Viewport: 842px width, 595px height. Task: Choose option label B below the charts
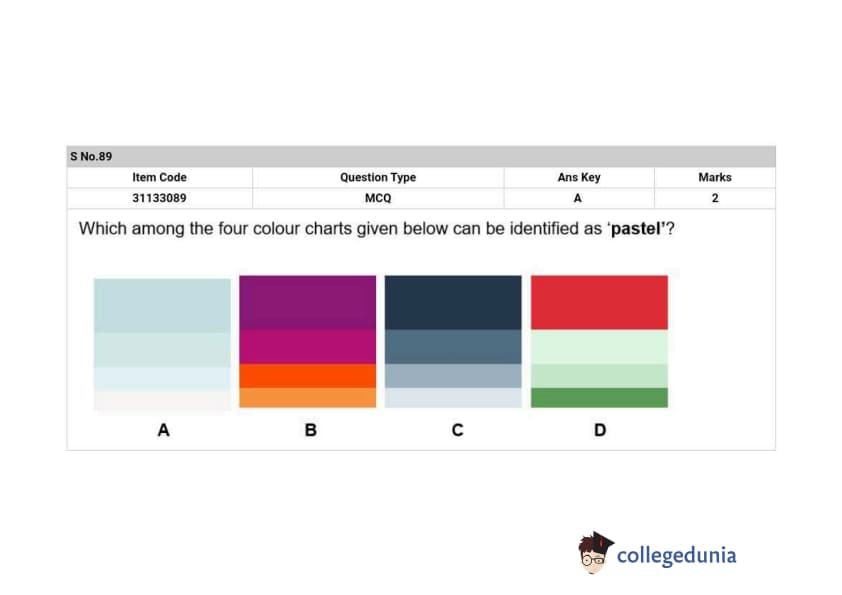[x=310, y=430]
